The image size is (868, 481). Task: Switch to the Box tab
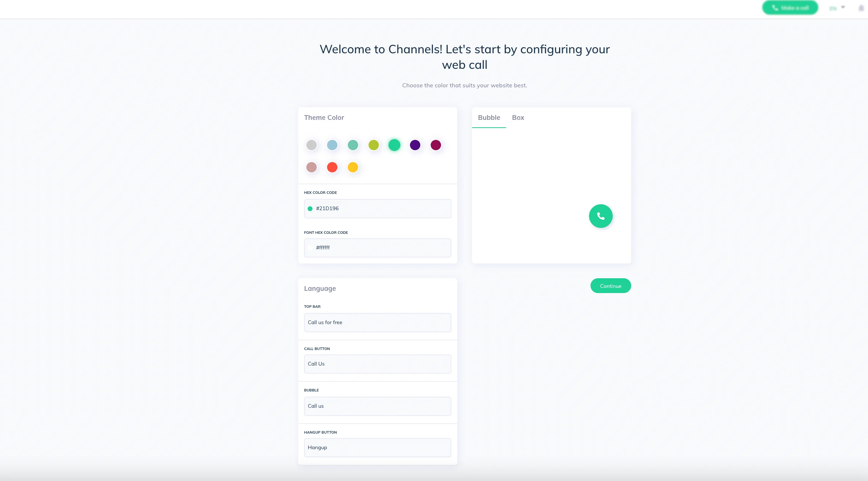tap(518, 118)
